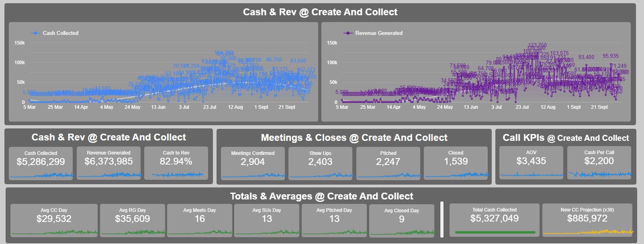Screen dimensions: 644x244
Task: Click the Cash Collected value $5,286,299
Action: [41, 162]
